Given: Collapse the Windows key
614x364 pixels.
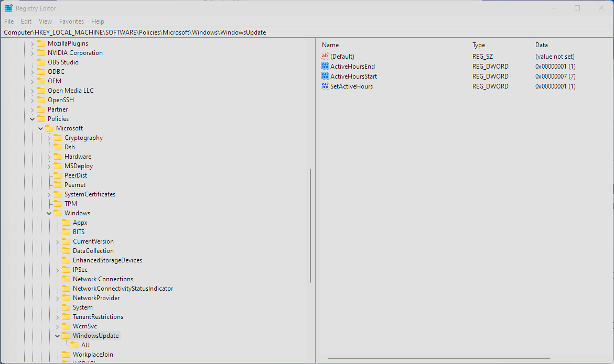Looking at the screenshot, I should [x=49, y=213].
